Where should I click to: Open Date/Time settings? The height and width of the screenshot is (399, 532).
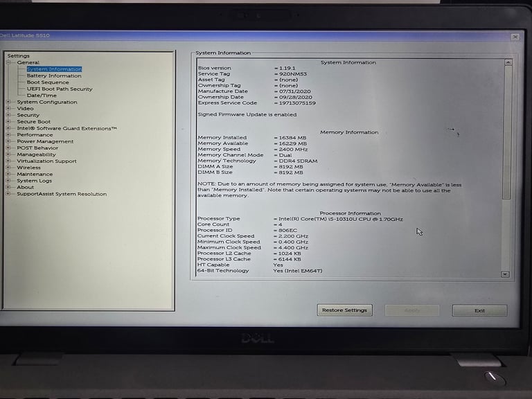[x=42, y=96]
